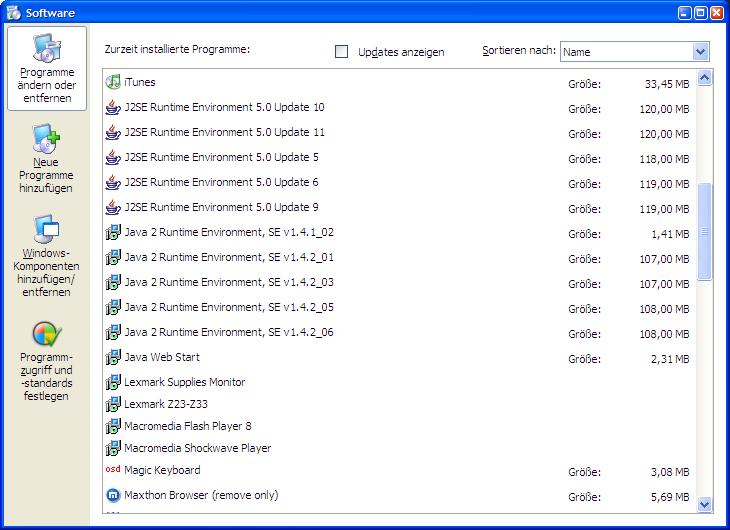Click the Maxthon Browser icon

tap(113, 495)
